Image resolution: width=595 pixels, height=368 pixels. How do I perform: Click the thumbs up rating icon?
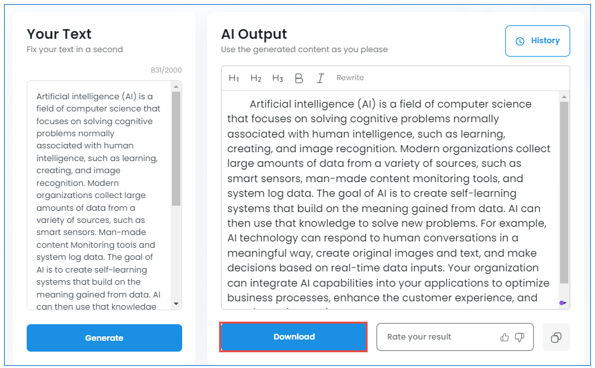click(504, 337)
